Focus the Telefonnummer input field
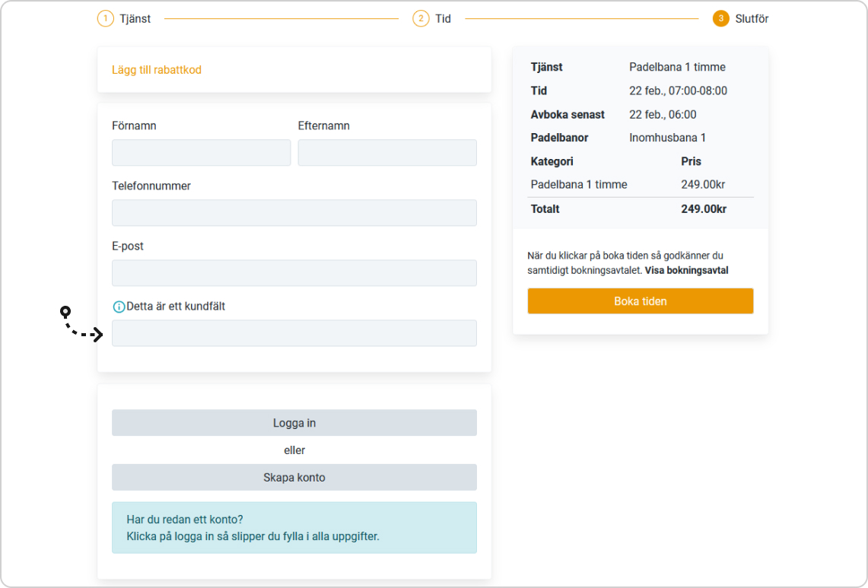The height and width of the screenshot is (588, 868). coord(294,213)
